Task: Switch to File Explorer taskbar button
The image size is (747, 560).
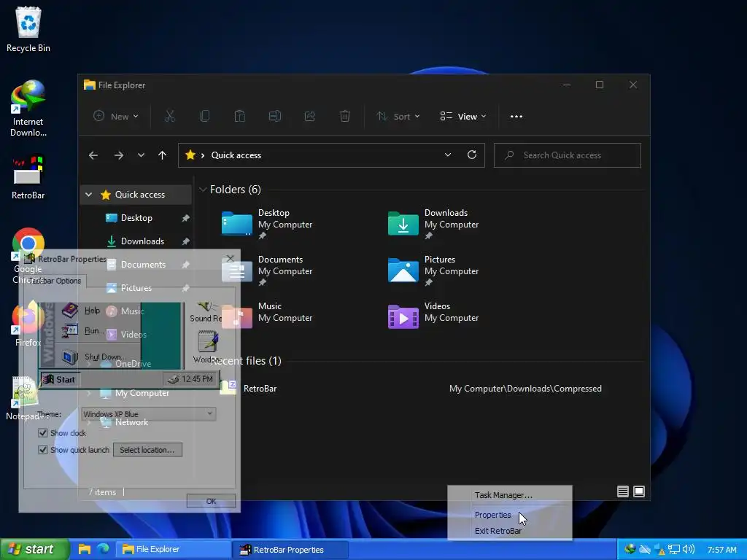Action: [x=174, y=550]
